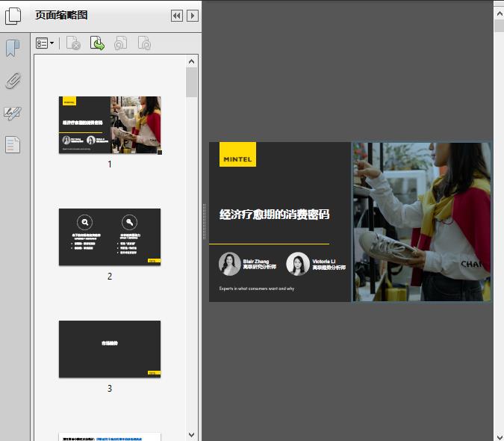Image resolution: width=504 pixels, height=441 pixels.
Task: Click page number label 1
Action: point(110,164)
